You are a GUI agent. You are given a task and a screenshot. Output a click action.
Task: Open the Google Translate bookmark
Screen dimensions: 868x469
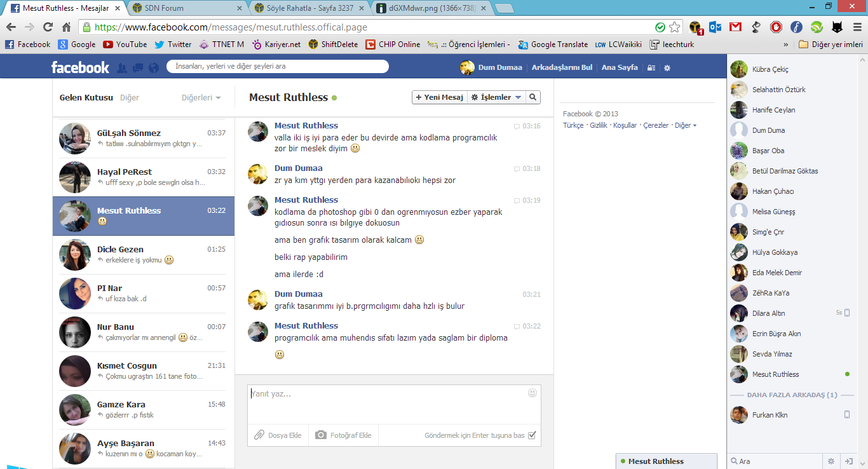pos(553,44)
